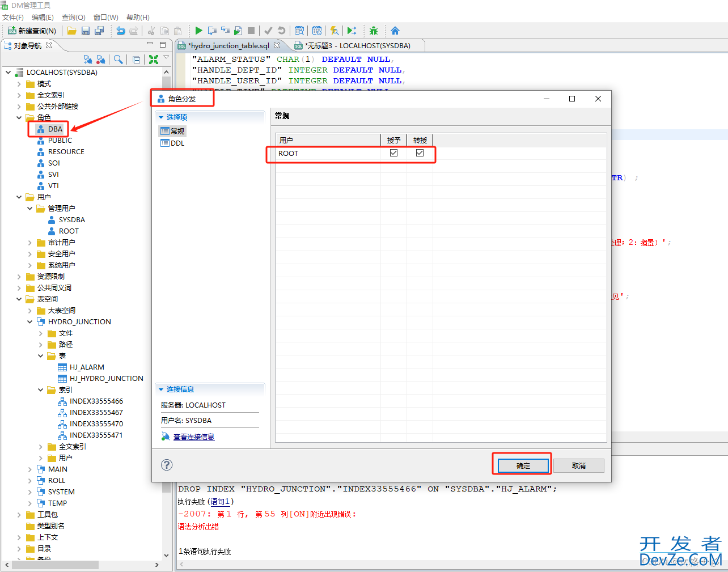Click the 用户 column header in the dialog
This screenshot has height=572, width=728.
(328, 140)
